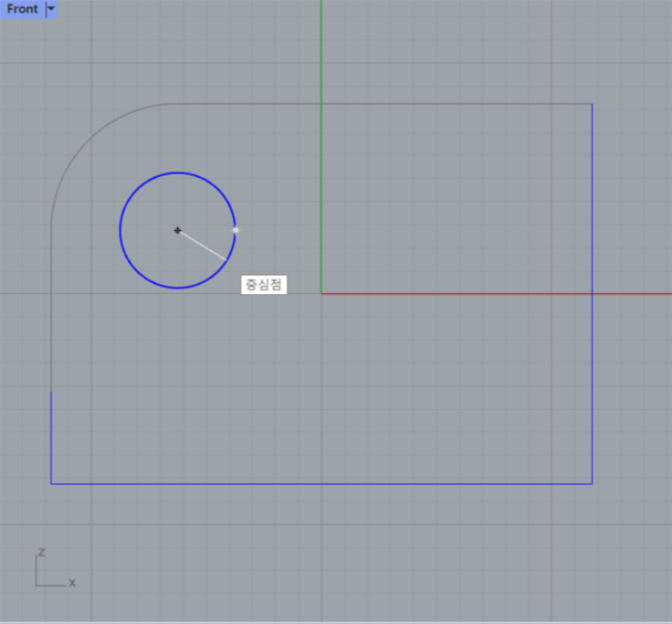Click the 중심점 osnap tooltip label
This screenshot has width=672, height=624.
tap(264, 285)
